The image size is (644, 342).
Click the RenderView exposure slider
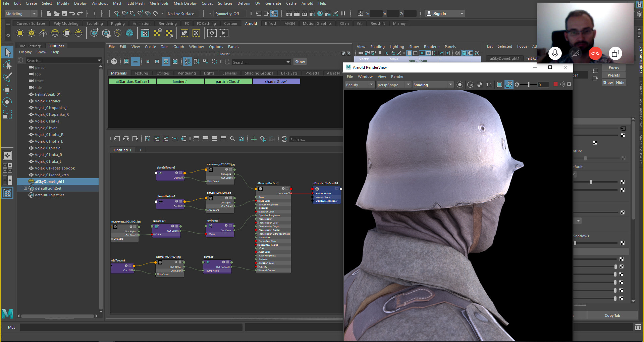pyautogui.click(x=528, y=85)
